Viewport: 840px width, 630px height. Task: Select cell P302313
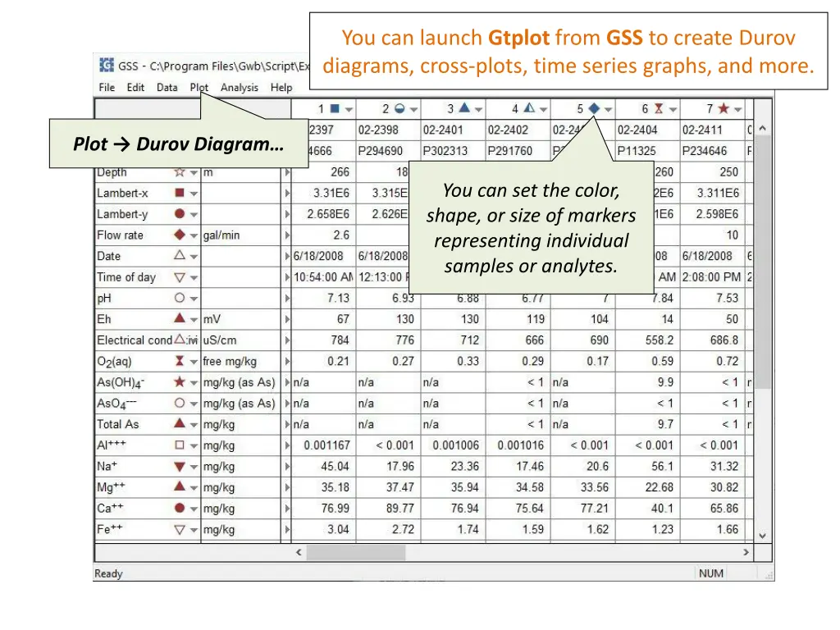(453, 151)
